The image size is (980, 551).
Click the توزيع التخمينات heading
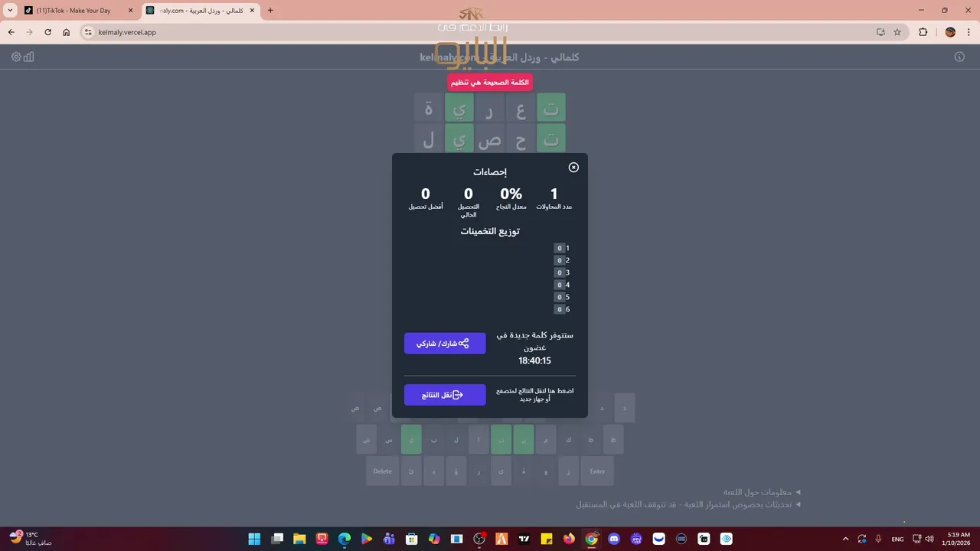490,231
